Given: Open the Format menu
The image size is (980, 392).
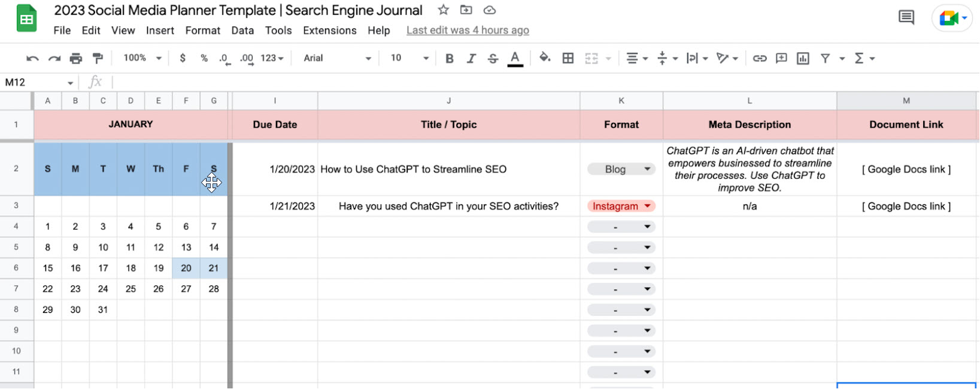Looking at the screenshot, I should pos(202,31).
